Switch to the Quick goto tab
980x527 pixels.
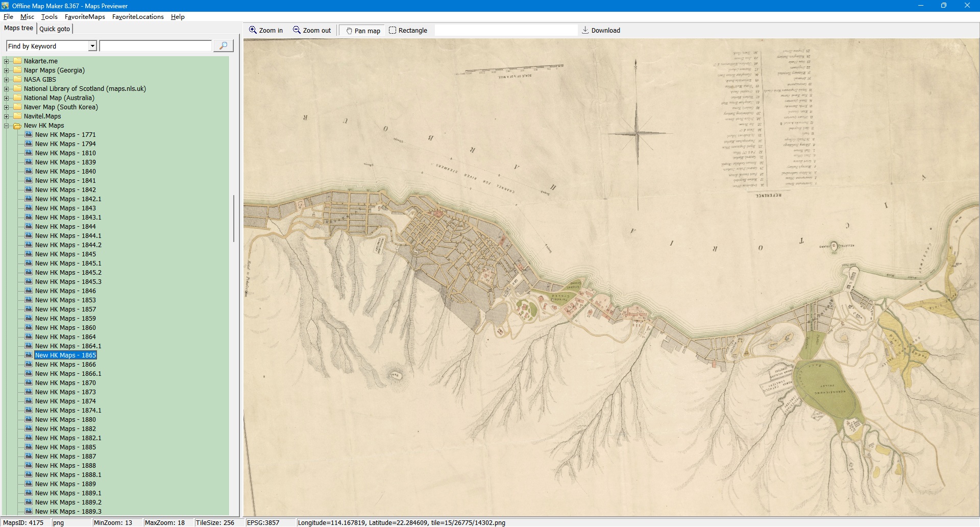click(x=55, y=29)
